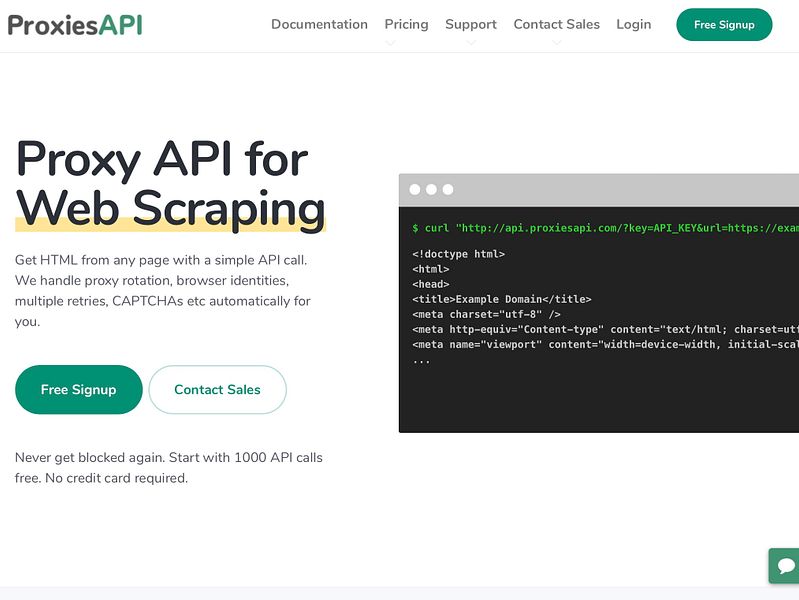Image resolution: width=799 pixels, height=600 pixels.
Task: Click the 'Get HTML from any page' paragraph
Action: click(x=163, y=291)
